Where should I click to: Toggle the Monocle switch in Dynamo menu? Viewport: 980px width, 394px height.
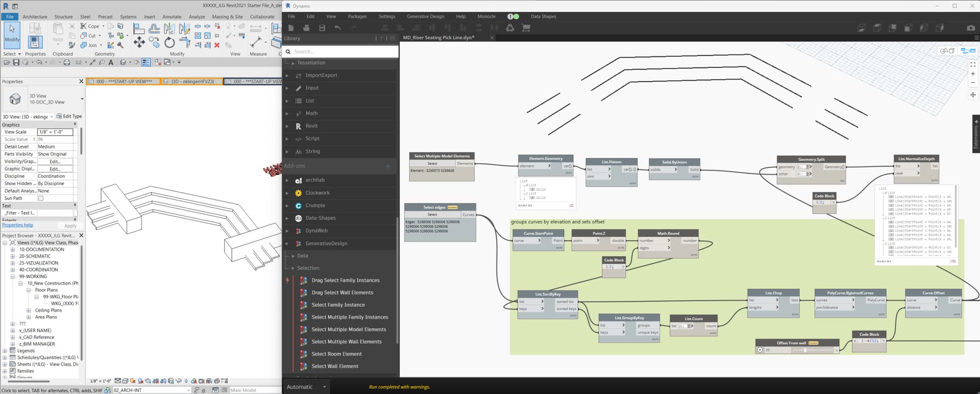513,16
